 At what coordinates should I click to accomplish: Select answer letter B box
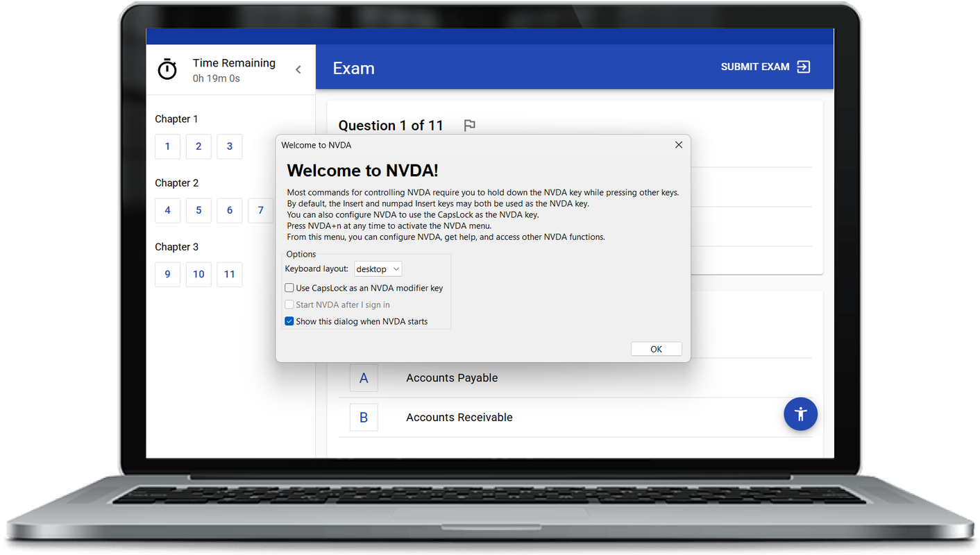[364, 418]
